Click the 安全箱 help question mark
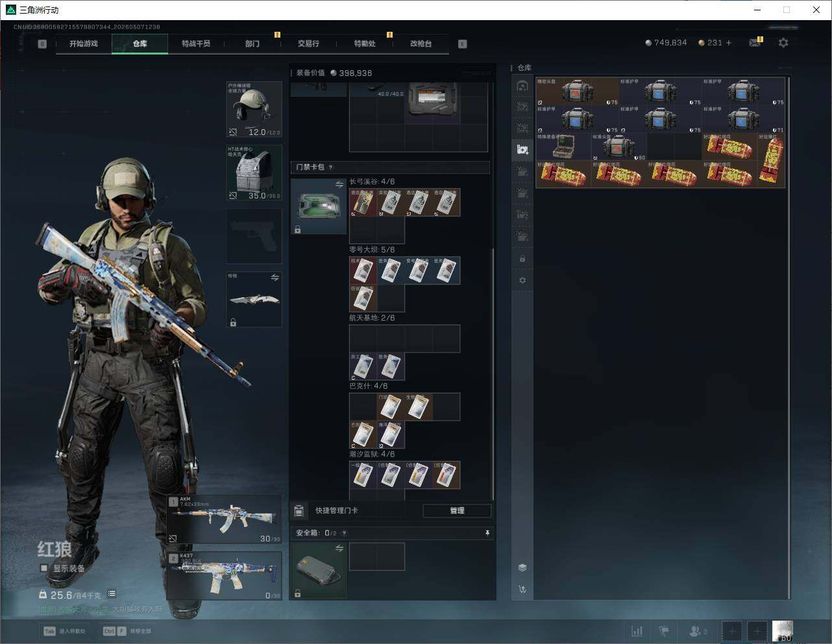Image resolution: width=832 pixels, height=644 pixels. tap(344, 533)
